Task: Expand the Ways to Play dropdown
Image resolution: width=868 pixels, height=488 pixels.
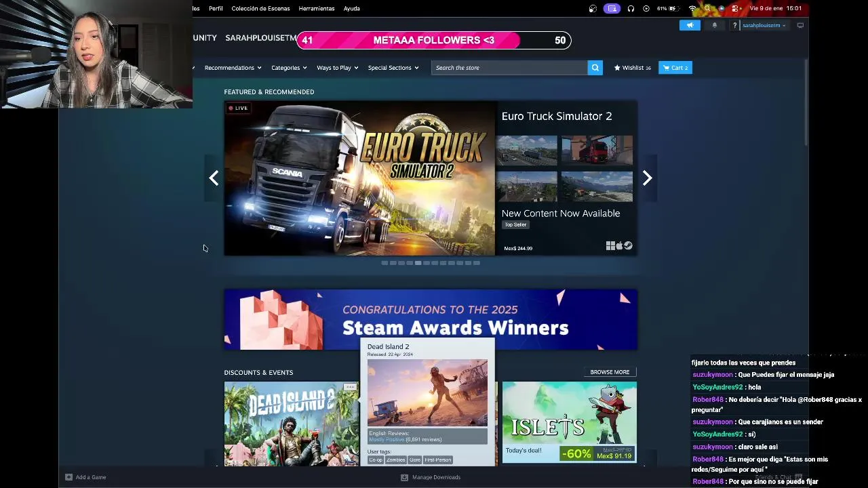Action: [337, 68]
